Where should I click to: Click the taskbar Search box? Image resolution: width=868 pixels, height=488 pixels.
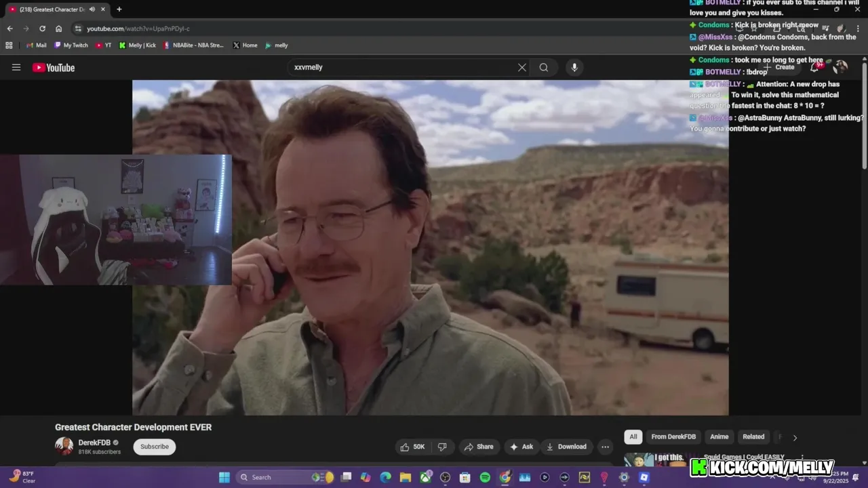click(x=285, y=477)
